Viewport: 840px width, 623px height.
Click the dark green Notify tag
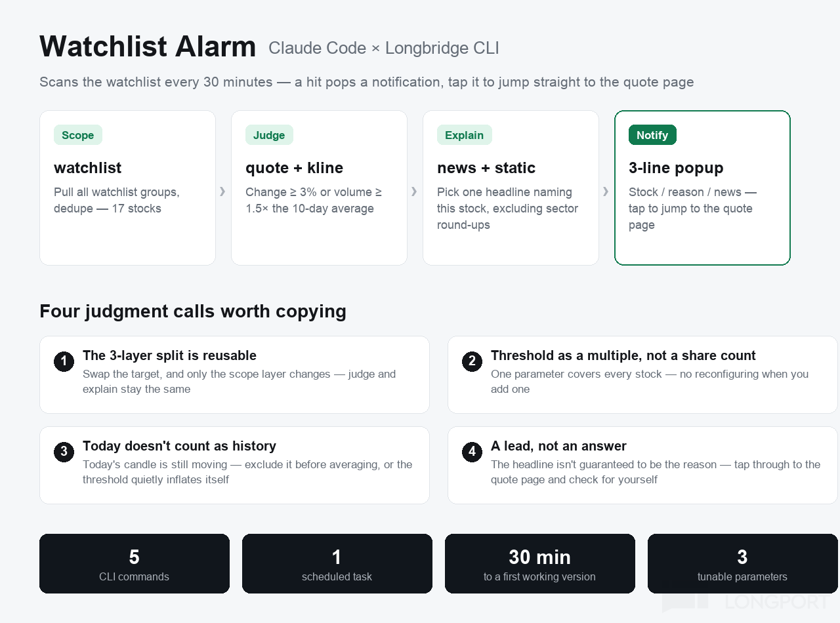coord(652,135)
